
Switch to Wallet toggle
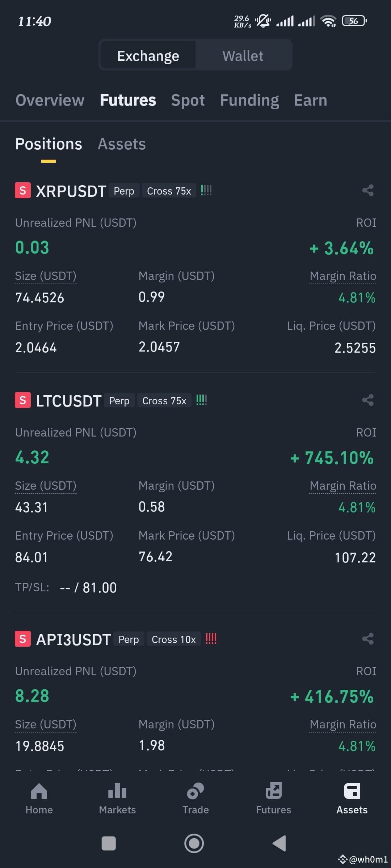(x=243, y=56)
